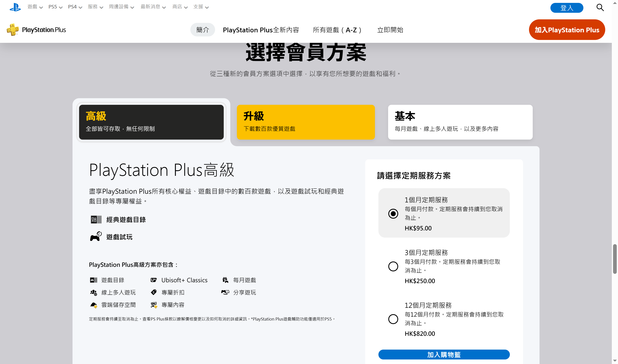Click the PlayStation Plus logo
This screenshot has width=618, height=364.
click(36, 30)
